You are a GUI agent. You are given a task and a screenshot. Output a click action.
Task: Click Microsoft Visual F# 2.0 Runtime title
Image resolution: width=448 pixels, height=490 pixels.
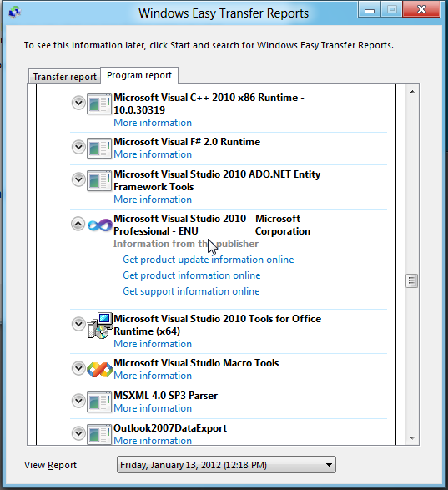click(187, 142)
